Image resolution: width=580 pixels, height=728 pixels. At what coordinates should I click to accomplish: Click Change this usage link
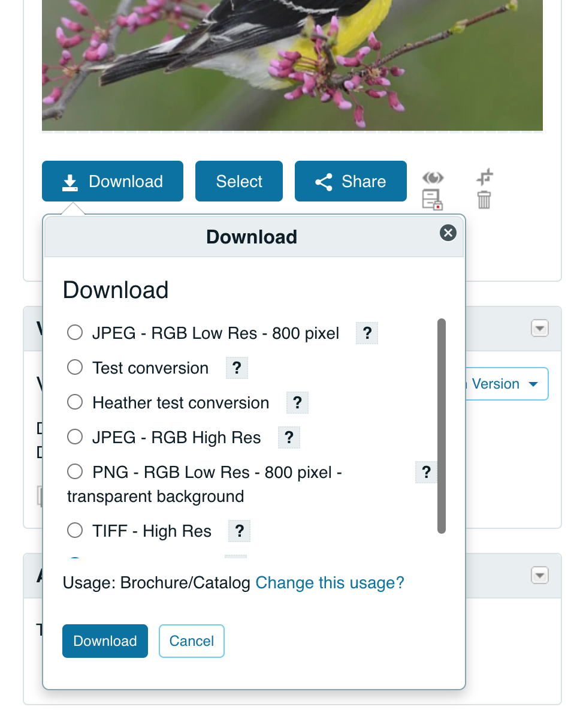330,582
